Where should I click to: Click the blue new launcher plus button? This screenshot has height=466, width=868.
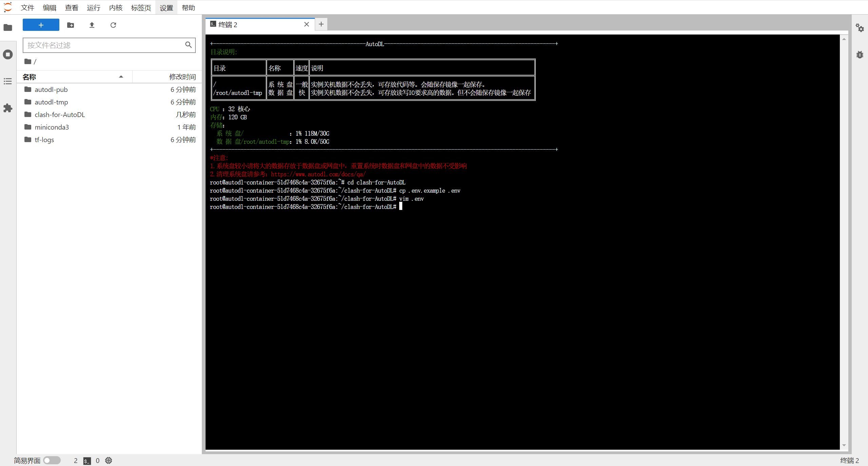pyautogui.click(x=41, y=25)
